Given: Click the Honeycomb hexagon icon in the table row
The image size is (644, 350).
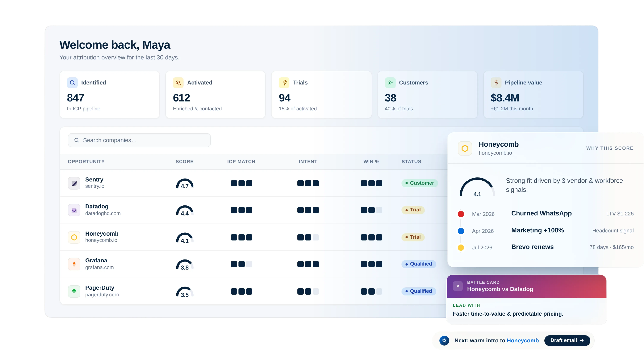Looking at the screenshot, I should pos(74,237).
